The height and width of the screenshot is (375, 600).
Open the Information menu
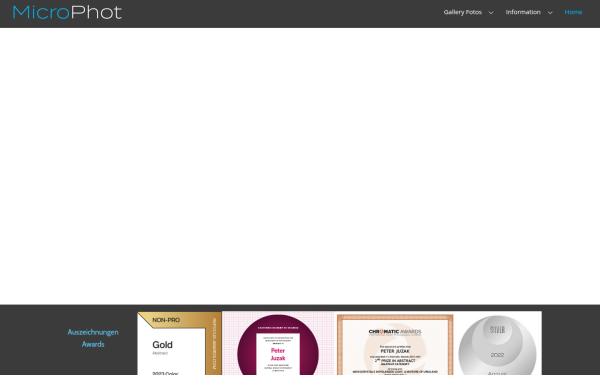pos(523,12)
